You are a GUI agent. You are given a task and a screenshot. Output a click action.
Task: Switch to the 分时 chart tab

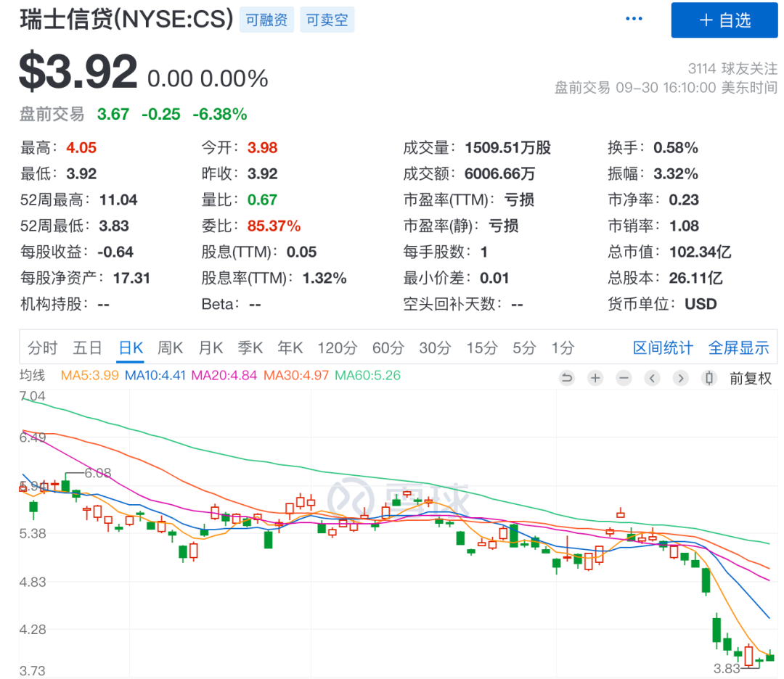[43, 347]
